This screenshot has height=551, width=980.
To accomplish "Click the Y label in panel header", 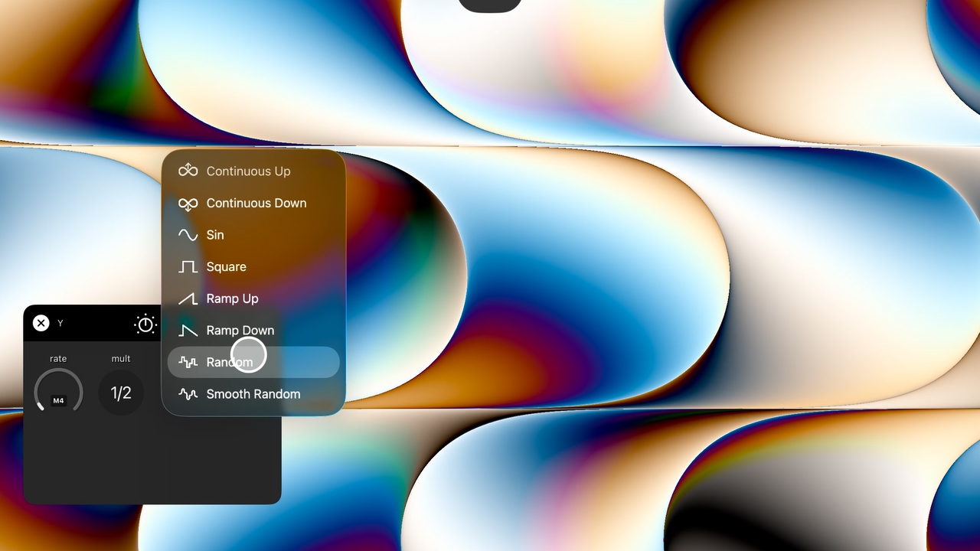I will pos(60,324).
